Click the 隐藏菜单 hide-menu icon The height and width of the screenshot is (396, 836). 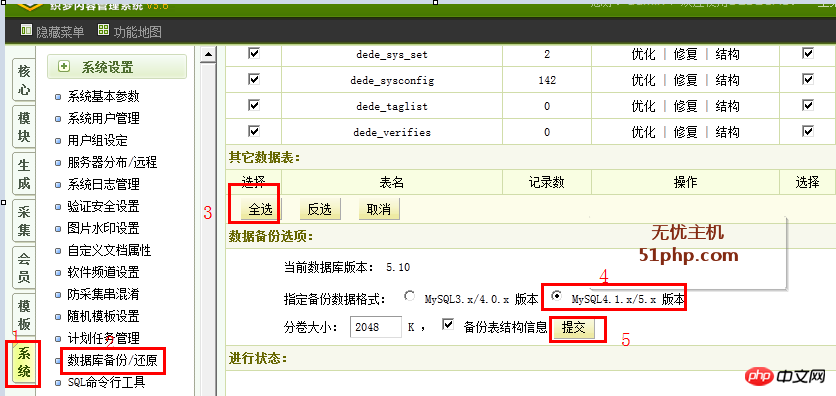coord(26,31)
